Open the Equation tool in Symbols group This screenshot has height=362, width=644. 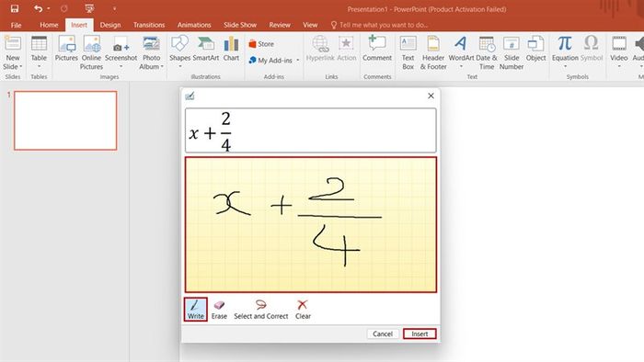[x=565, y=53]
